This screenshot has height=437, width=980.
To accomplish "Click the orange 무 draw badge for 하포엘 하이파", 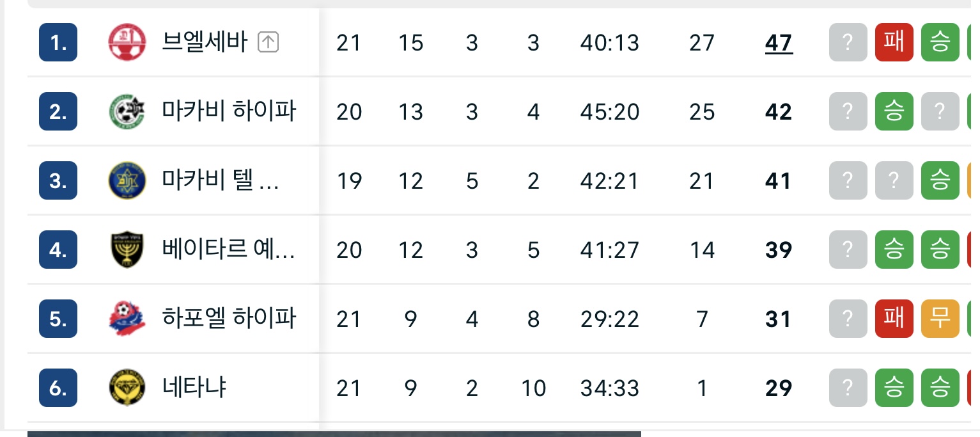I will (x=940, y=319).
